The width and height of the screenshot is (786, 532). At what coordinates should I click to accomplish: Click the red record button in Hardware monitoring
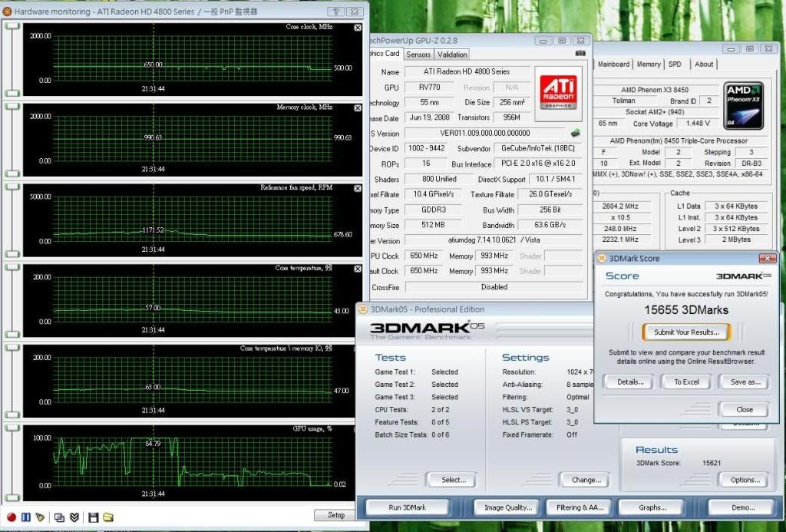click(x=11, y=517)
